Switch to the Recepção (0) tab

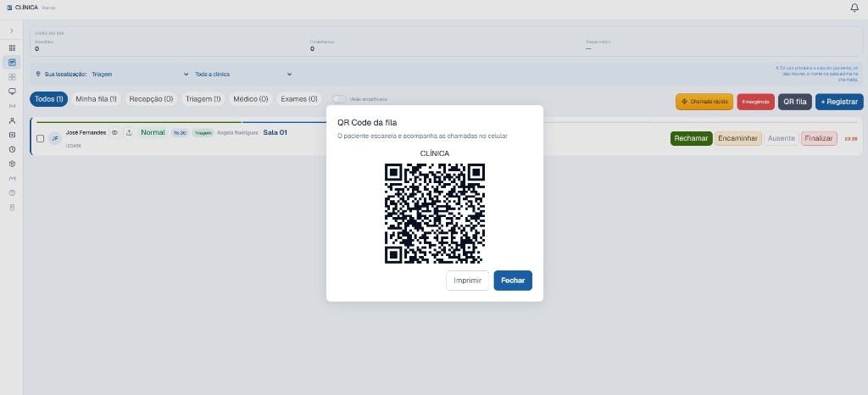coord(151,99)
